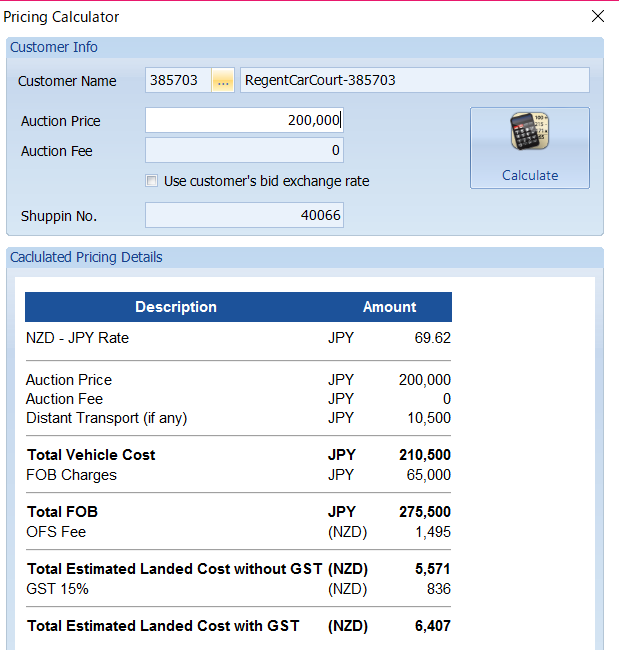Click the Total Estimated Landed Cost with GST value
The image size is (619, 650).
(x=432, y=626)
